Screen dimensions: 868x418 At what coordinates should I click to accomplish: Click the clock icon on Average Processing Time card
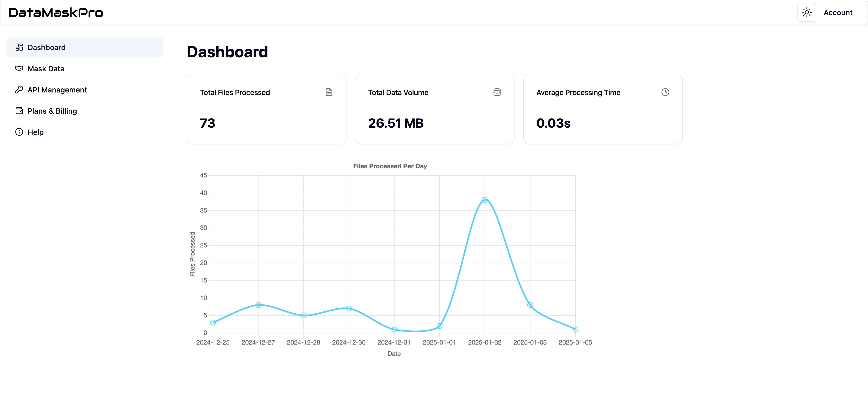[x=665, y=92]
